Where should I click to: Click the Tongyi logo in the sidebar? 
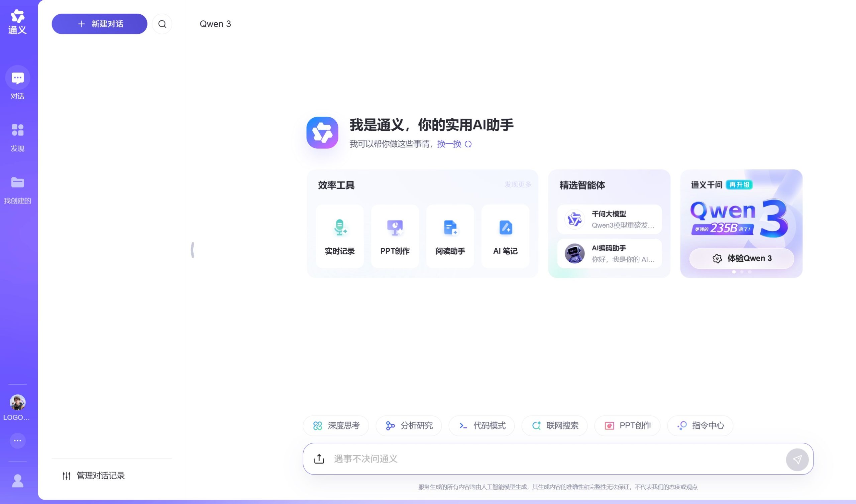click(17, 22)
